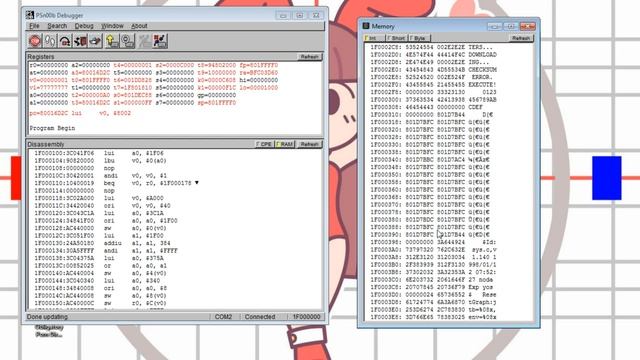Click 'Done updating' status bar text

pyautogui.click(x=47, y=317)
